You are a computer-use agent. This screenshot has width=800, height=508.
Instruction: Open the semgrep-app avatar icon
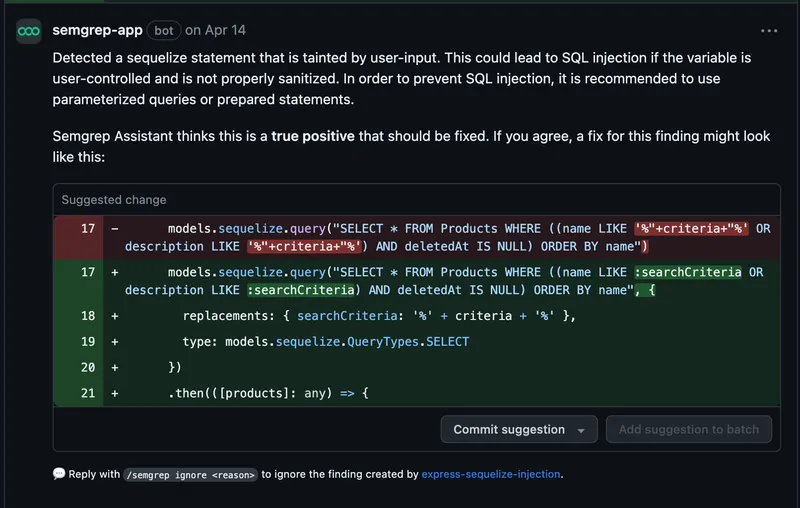[x=29, y=31]
